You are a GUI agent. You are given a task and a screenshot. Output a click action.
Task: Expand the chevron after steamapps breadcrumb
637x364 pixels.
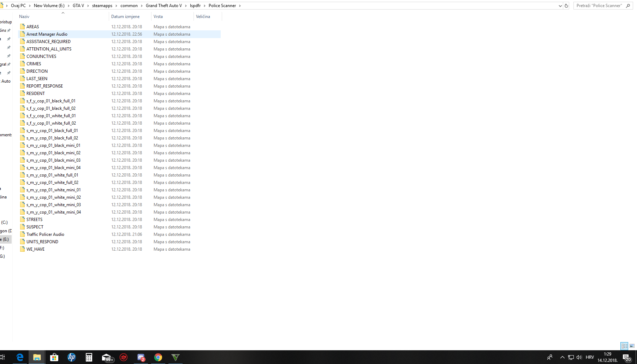(116, 6)
